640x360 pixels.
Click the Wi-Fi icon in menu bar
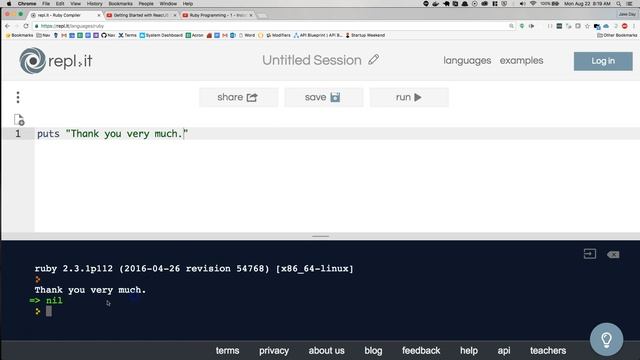point(533,4)
